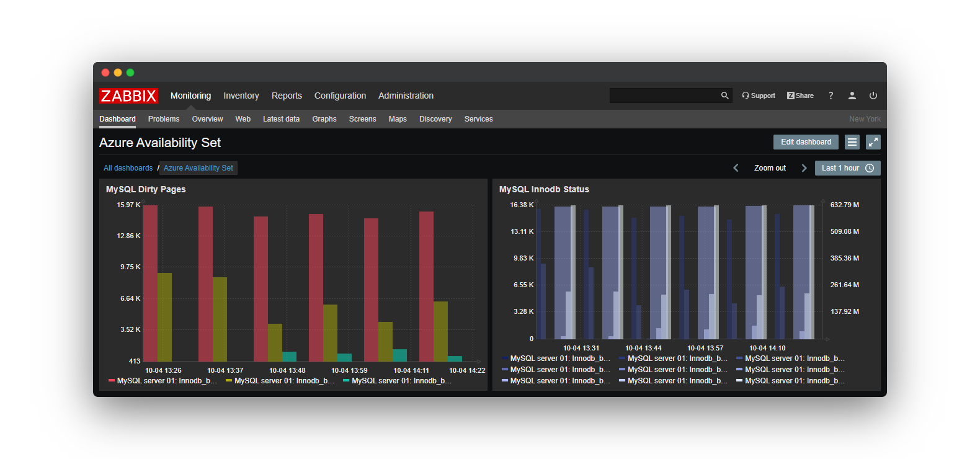Switch dashboard to fullscreen mode
980x459 pixels.
[x=873, y=142]
